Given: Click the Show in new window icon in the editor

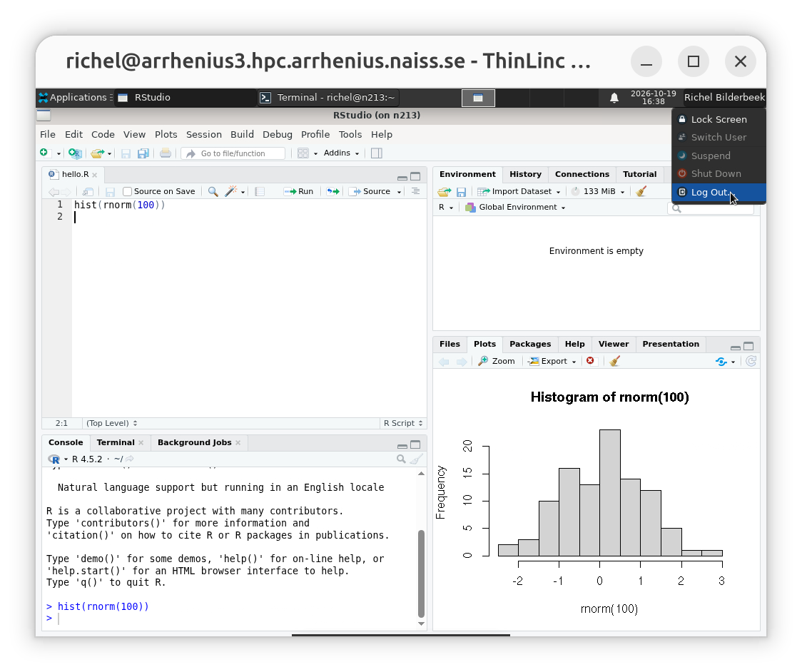Looking at the screenshot, I should [x=88, y=191].
